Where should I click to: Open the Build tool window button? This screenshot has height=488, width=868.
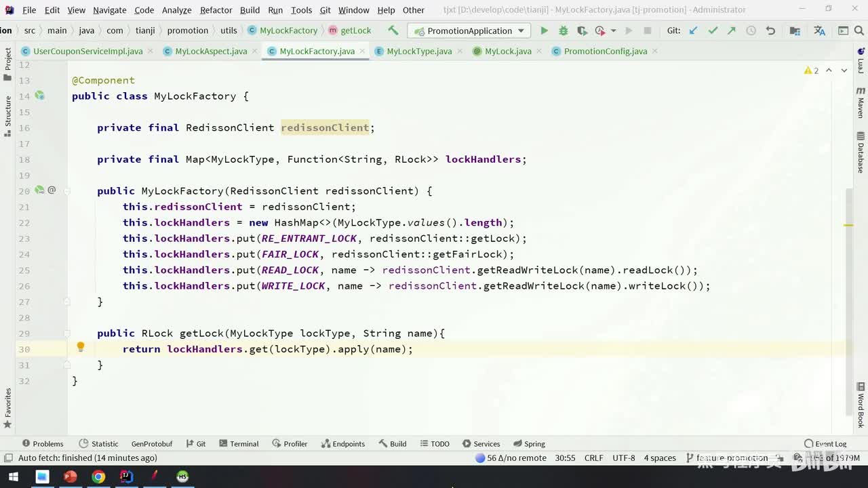click(393, 444)
